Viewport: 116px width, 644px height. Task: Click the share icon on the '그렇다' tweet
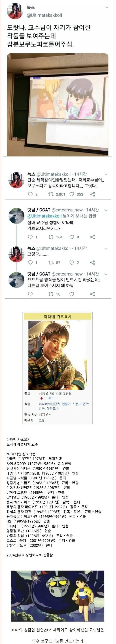click(x=92, y=263)
